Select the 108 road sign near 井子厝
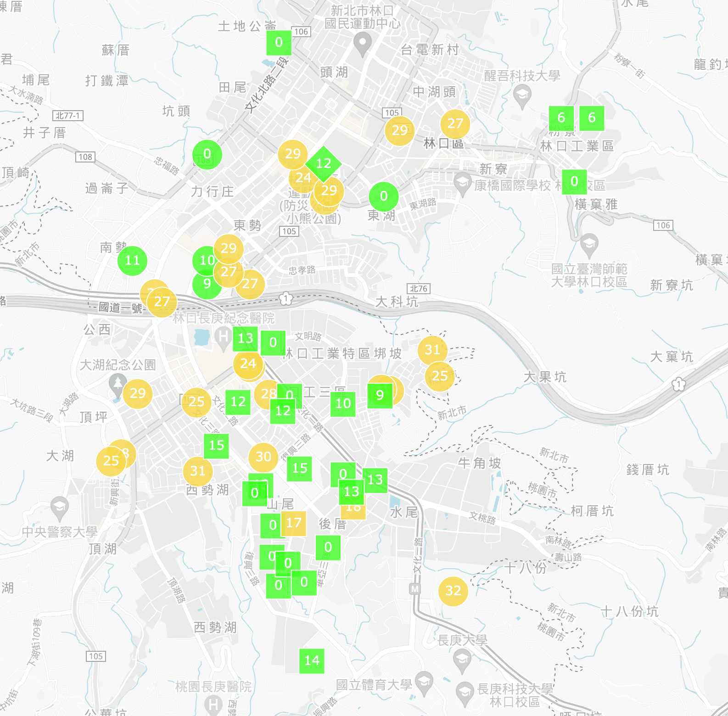728x716 pixels. tap(85, 157)
